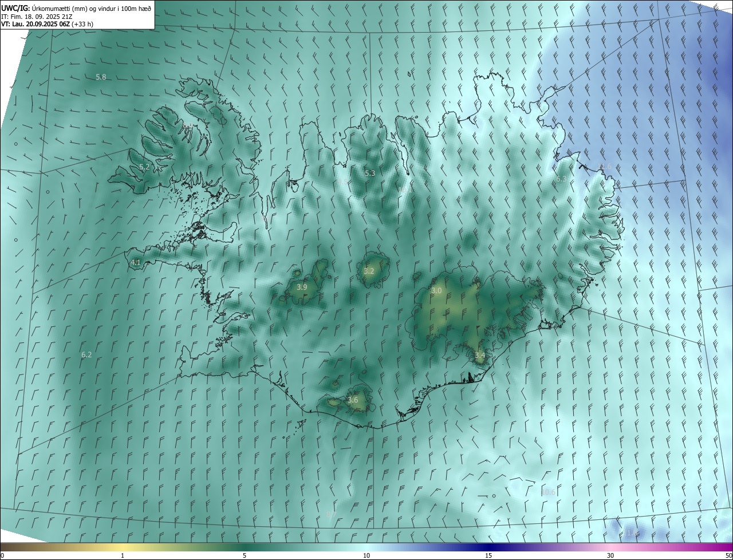Click the map value '3.9' on the glacier

pos(302,287)
